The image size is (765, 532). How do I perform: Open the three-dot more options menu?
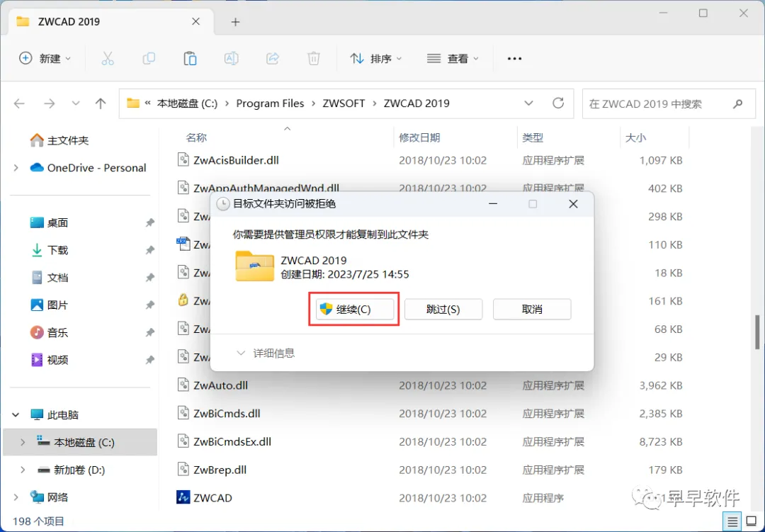pyautogui.click(x=514, y=59)
